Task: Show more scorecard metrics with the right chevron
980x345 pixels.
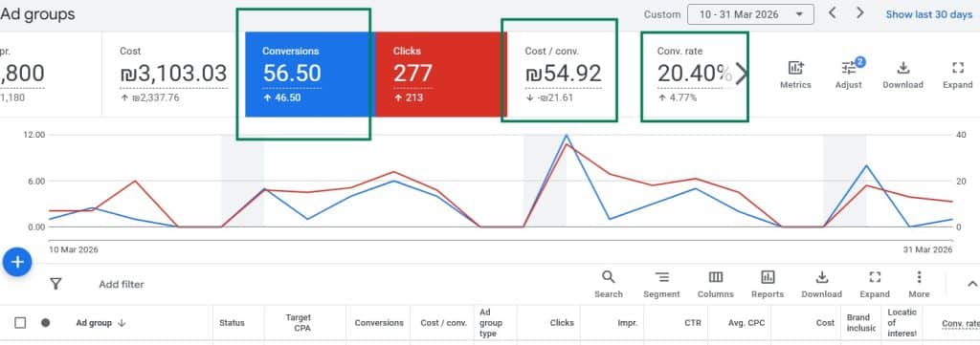Action: point(742,74)
